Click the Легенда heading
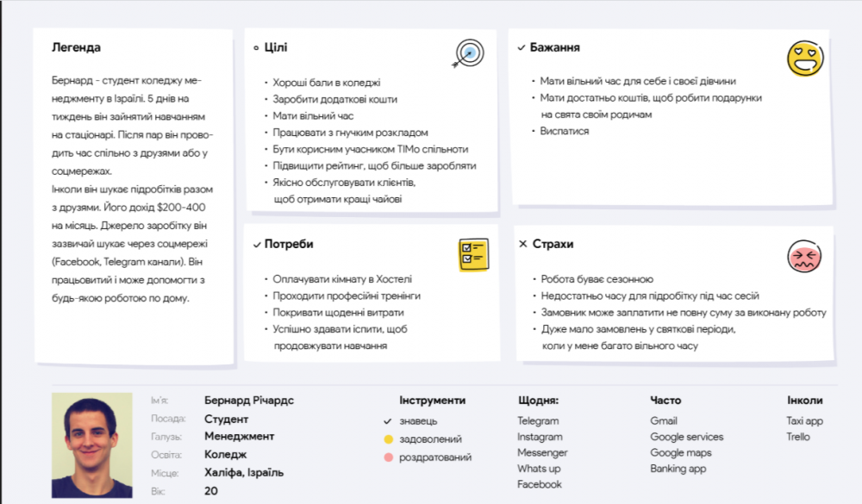The width and height of the screenshot is (862, 504). tap(76, 47)
